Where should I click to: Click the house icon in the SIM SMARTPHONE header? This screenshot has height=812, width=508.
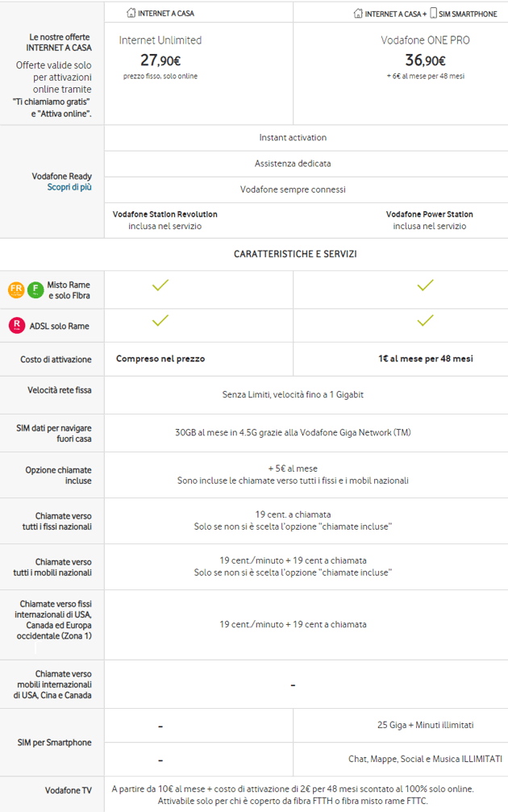pyautogui.click(x=358, y=13)
